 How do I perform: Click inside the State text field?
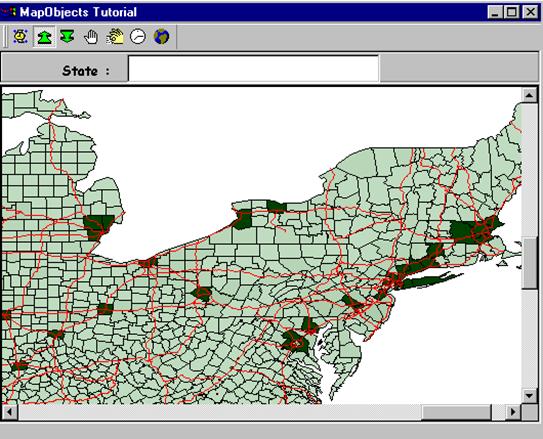pyautogui.click(x=253, y=68)
